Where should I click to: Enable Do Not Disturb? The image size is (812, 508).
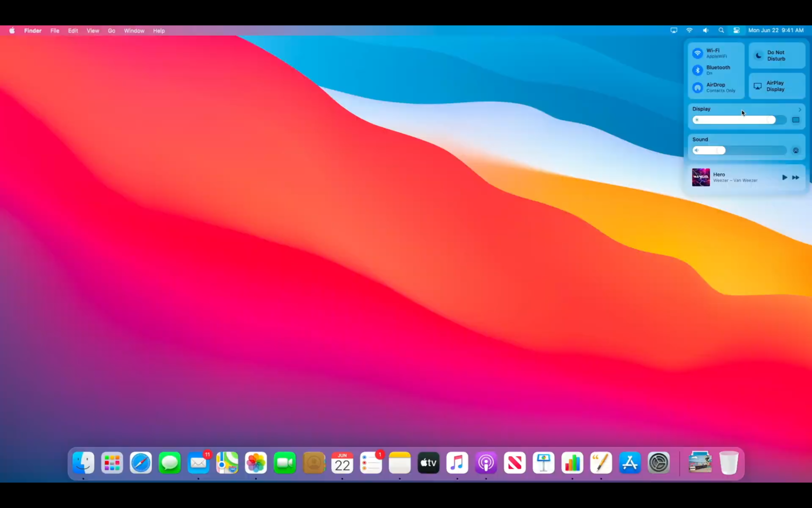[776, 55]
